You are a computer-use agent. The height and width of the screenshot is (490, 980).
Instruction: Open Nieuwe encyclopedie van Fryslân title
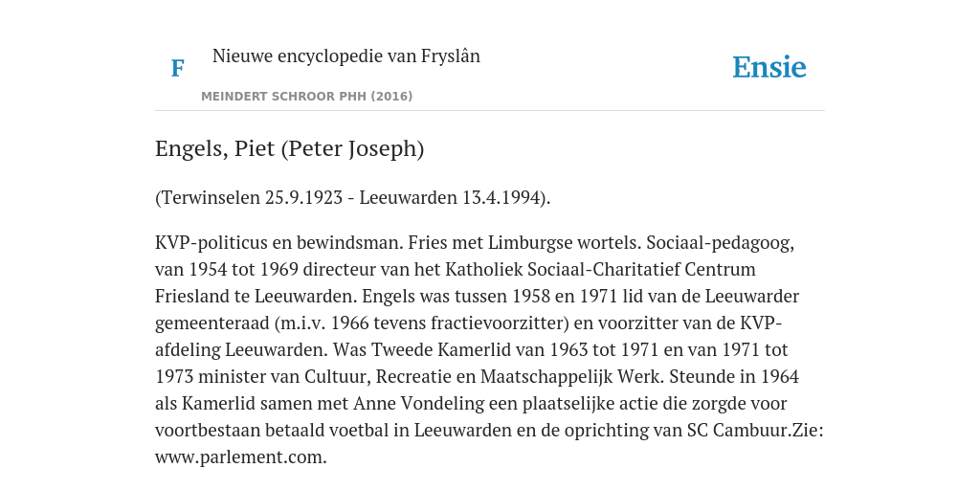coord(346,56)
